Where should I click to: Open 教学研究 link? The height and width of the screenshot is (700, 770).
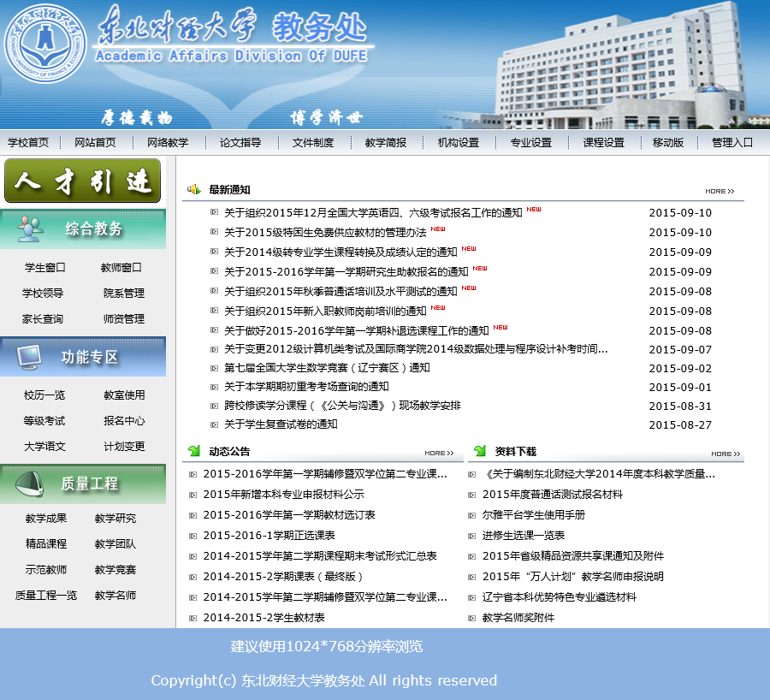[x=115, y=519]
